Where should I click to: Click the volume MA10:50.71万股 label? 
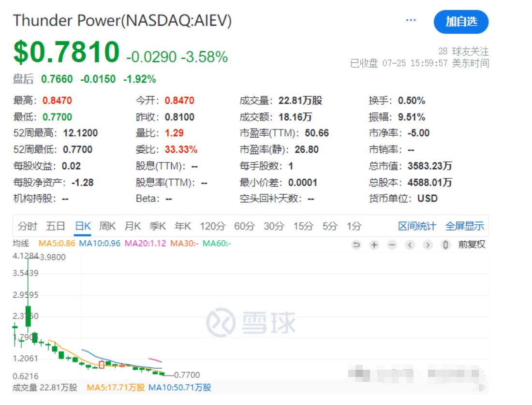(x=180, y=388)
